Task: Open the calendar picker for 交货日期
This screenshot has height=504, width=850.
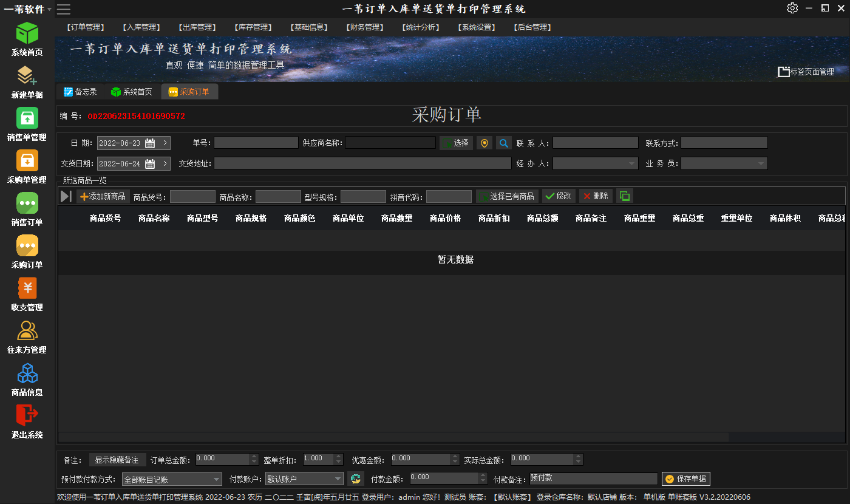Action: (x=150, y=164)
